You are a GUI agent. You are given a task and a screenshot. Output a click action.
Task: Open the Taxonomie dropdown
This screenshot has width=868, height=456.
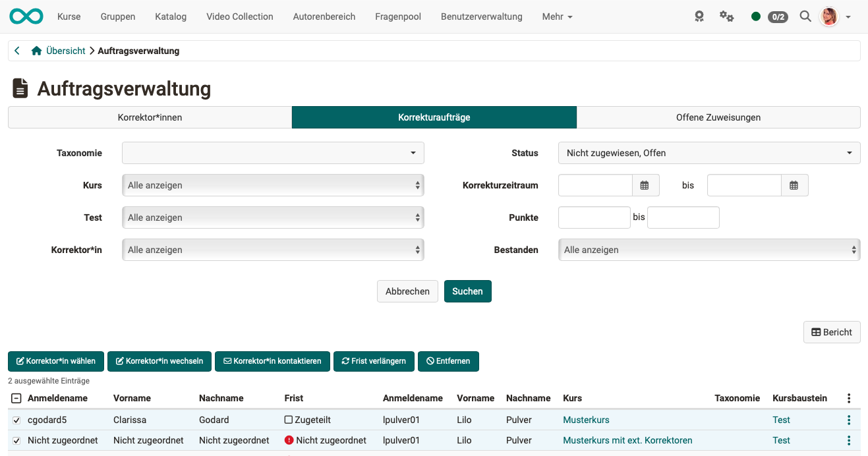[x=272, y=153]
